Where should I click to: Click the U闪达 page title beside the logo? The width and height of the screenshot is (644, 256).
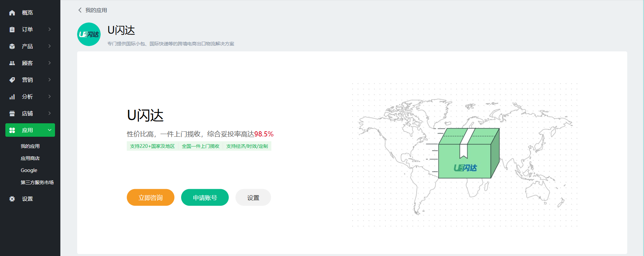pyautogui.click(x=121, y=30)
